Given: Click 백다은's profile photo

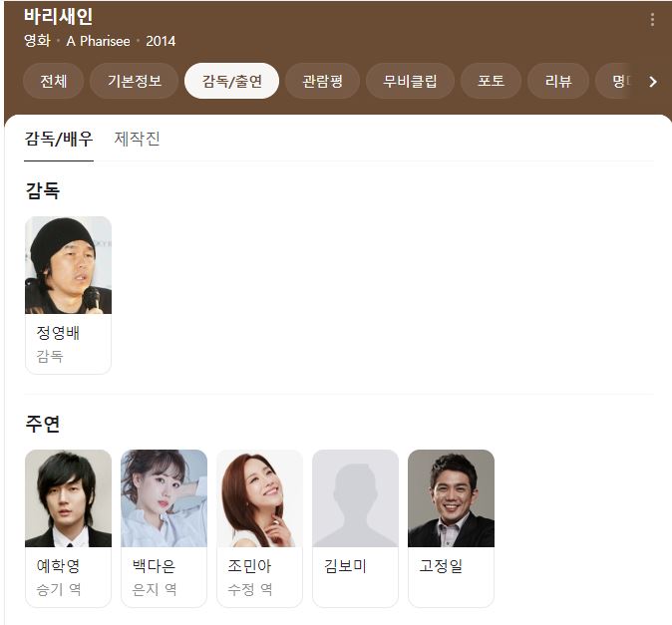Looking at the screenshot, I should tap(165, 498).
